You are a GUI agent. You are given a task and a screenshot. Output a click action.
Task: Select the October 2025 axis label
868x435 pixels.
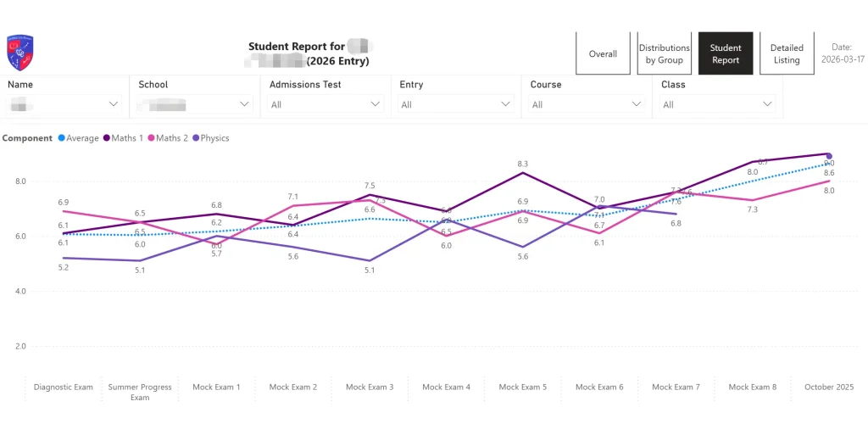click(827, 388)
